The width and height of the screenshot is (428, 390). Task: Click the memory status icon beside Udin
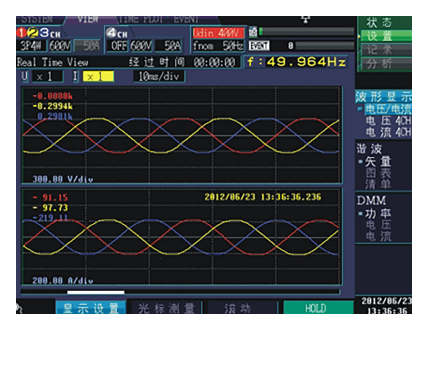click(253, 32)
